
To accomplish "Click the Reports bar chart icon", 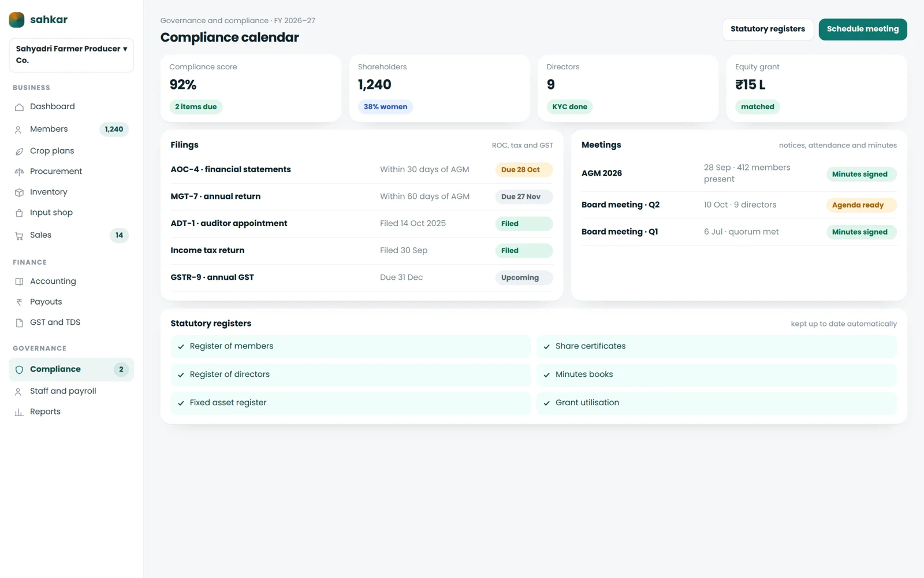I will [19, 412].
